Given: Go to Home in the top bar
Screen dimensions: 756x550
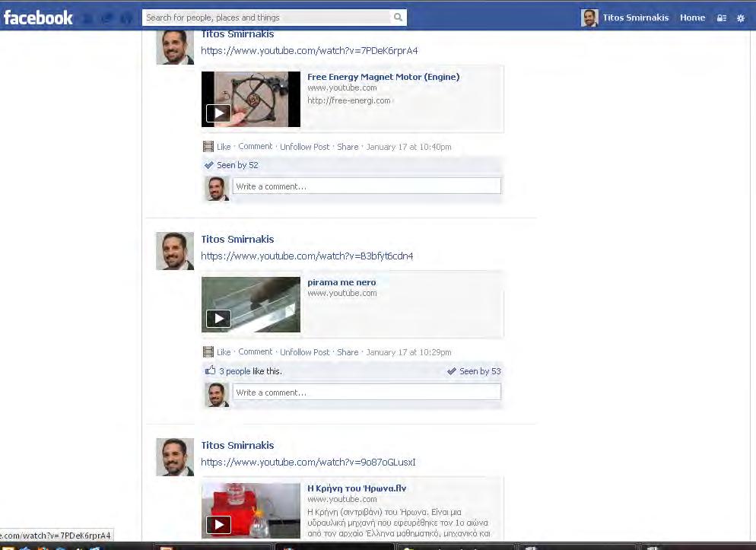Looking at the screenshot, I should 692,17.
